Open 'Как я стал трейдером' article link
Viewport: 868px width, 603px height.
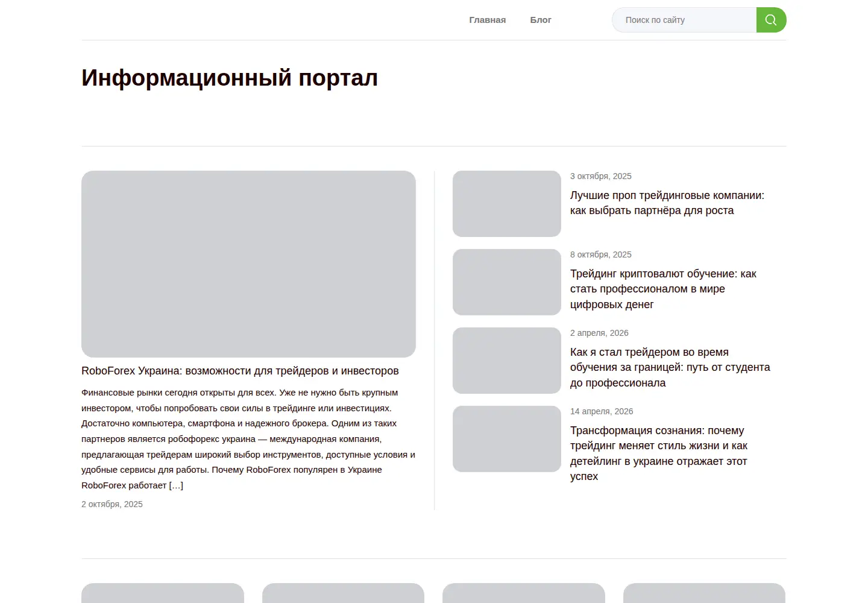[x=670, y=367]
